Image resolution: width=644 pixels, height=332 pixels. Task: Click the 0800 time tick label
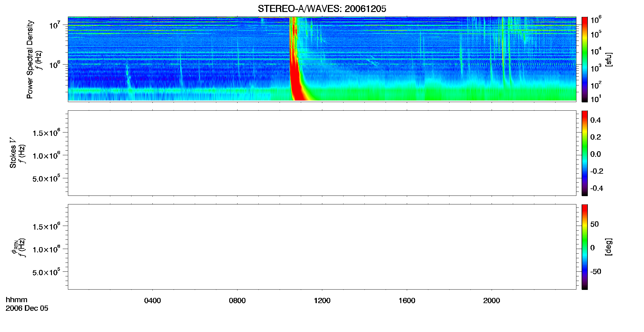click(x=237, y=301)
